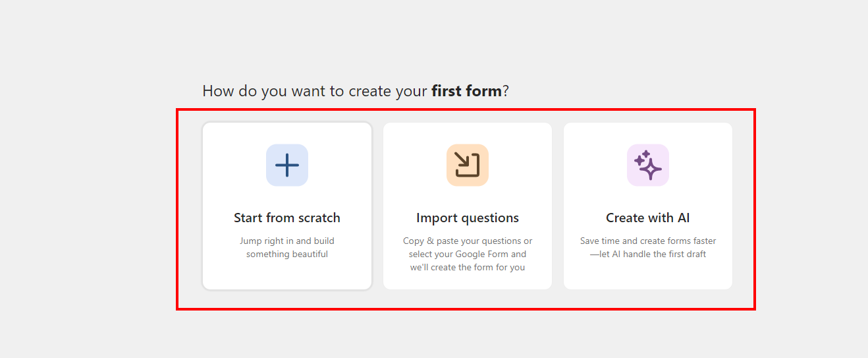Screen dimensions: 868x358
Task: Click the orange import arrow icon
Action: tap(468, 165)
